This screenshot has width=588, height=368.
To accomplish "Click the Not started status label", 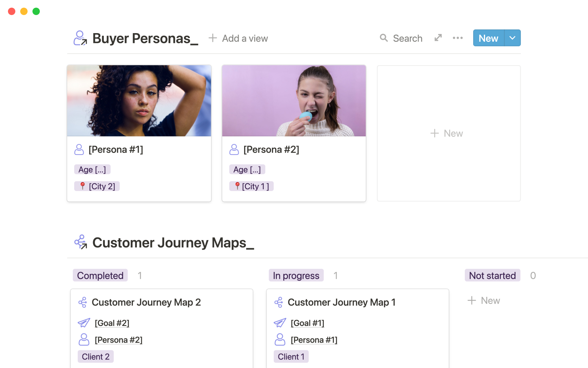I will point(492,275).
